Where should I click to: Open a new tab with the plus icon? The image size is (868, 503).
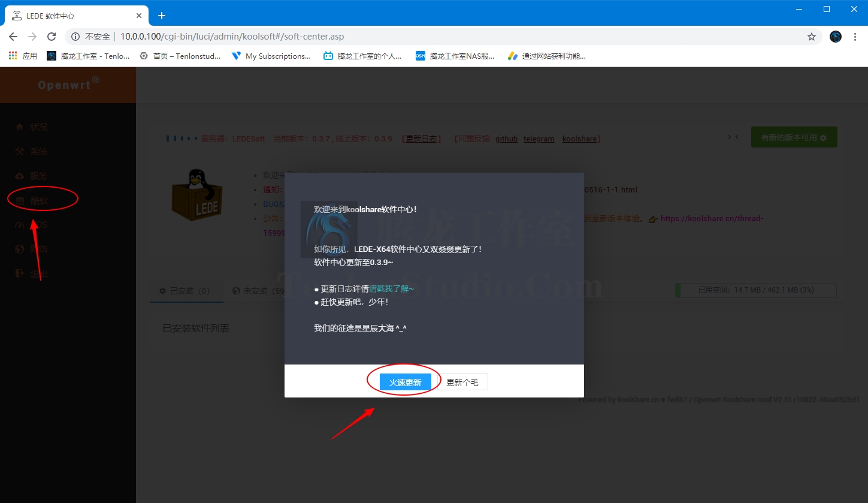point(161,16)
